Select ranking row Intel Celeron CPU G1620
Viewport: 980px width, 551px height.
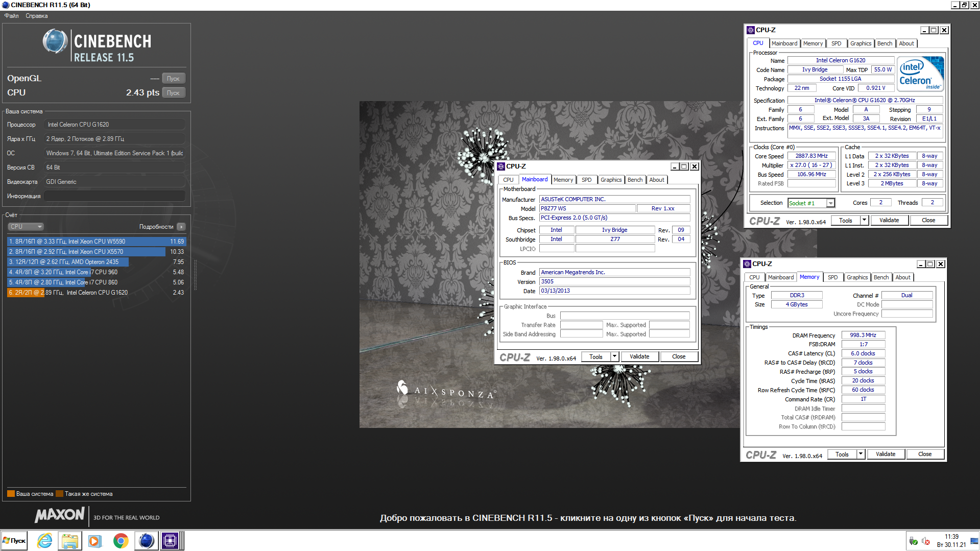97,293
